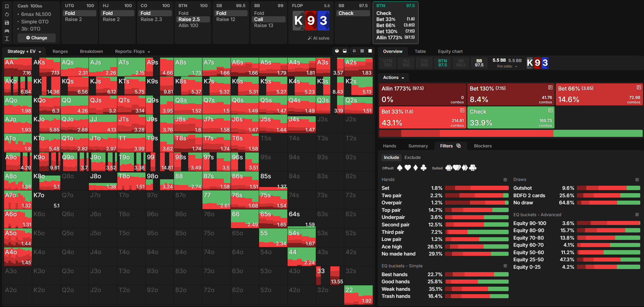Select the No made hand filter row

tap(445, 254)
